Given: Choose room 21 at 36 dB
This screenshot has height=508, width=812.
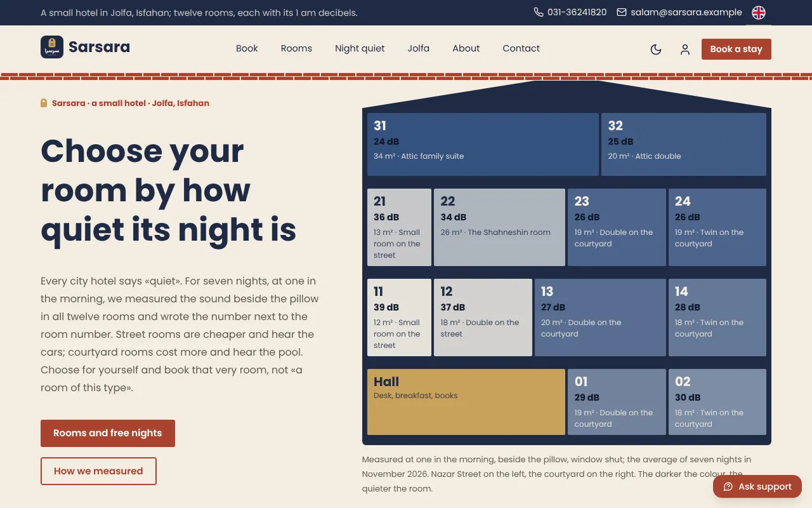Looking at the screenshot, I should 399,227.
